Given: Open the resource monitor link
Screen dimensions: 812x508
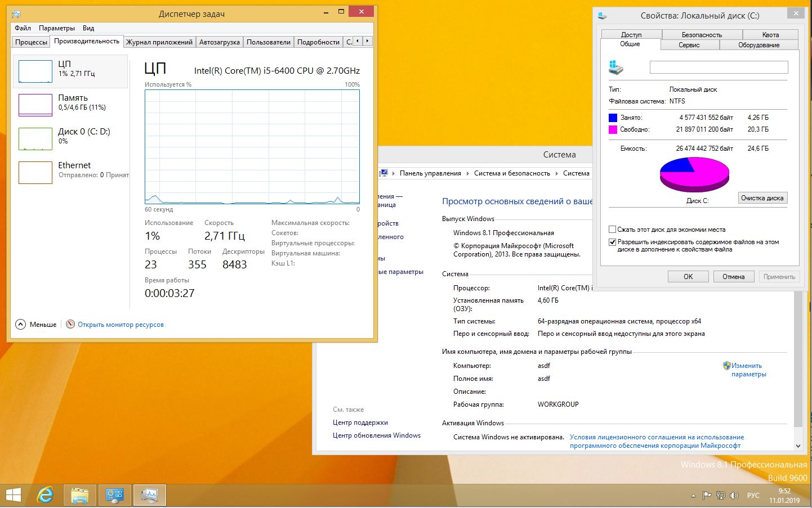Looking at the screenshot, I should (x=121, y=325).
